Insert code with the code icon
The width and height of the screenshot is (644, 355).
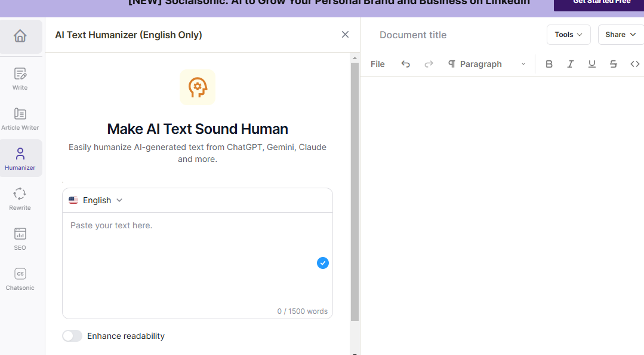click(635, 64)
